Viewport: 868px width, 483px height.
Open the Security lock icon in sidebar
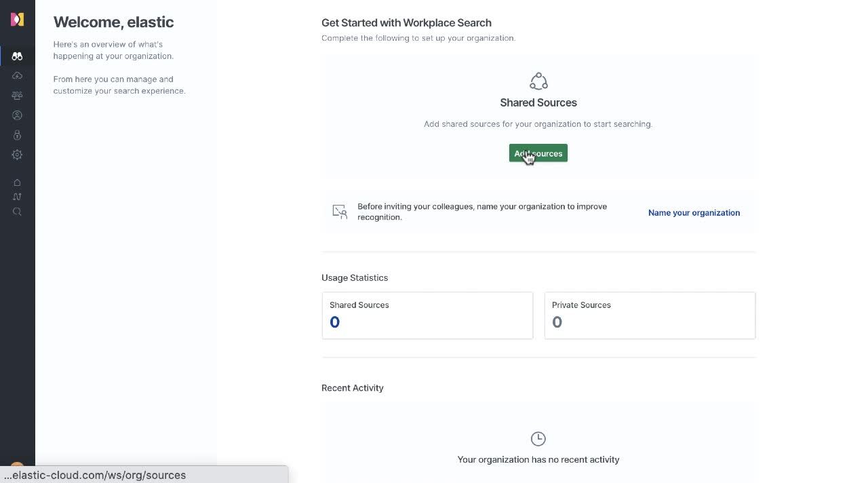(17, 135)
